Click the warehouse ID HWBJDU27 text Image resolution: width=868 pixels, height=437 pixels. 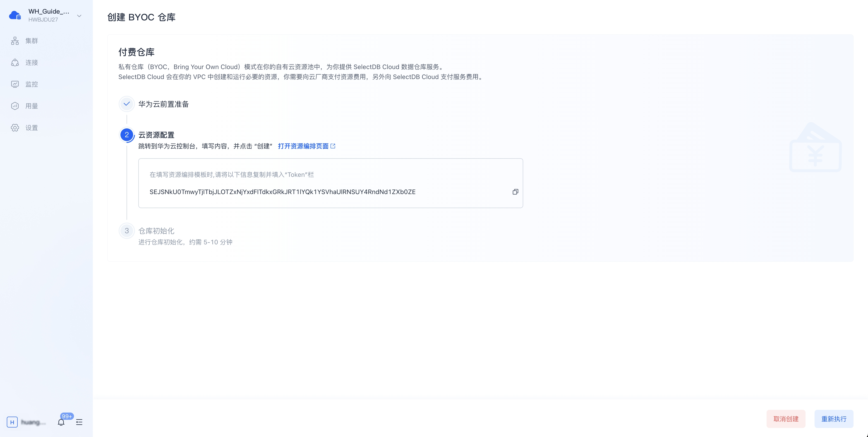[43, 19]
